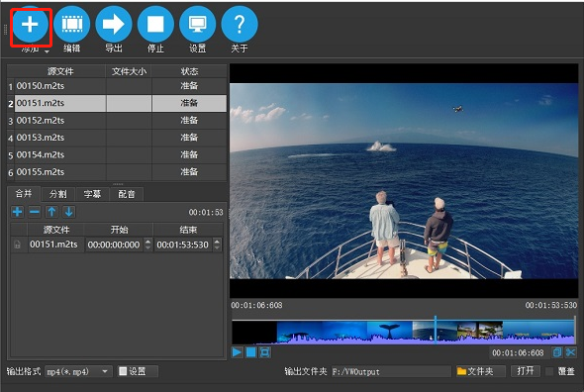Screen dimensions: 584x392
Task: Open the About (关于) question mark icon
Action: (x=240, y=24)
